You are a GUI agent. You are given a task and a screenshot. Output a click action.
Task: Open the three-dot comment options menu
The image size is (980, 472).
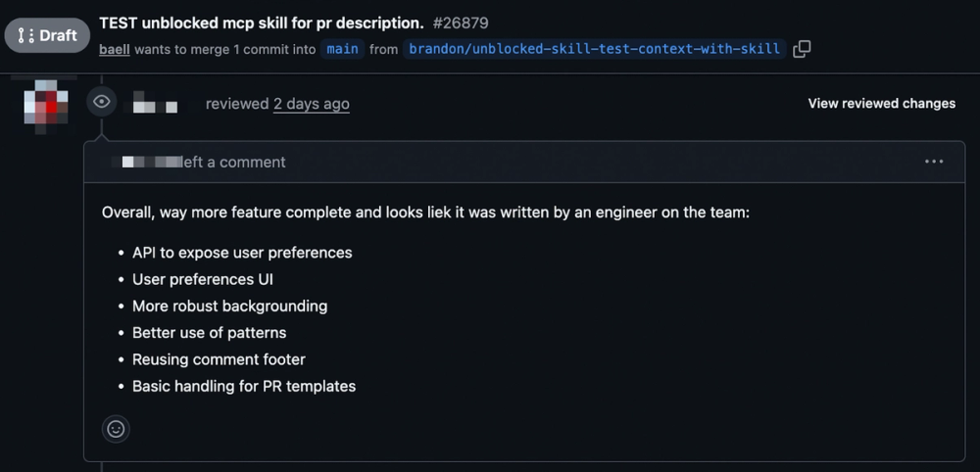(934, 162)
